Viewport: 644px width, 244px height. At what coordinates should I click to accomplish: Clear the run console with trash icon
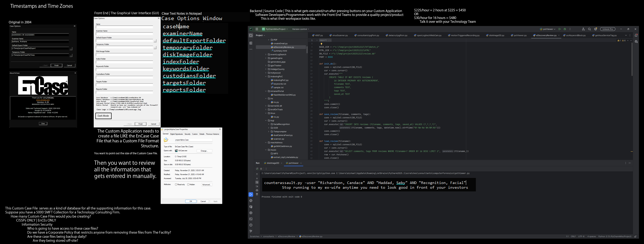click(257, 194)
